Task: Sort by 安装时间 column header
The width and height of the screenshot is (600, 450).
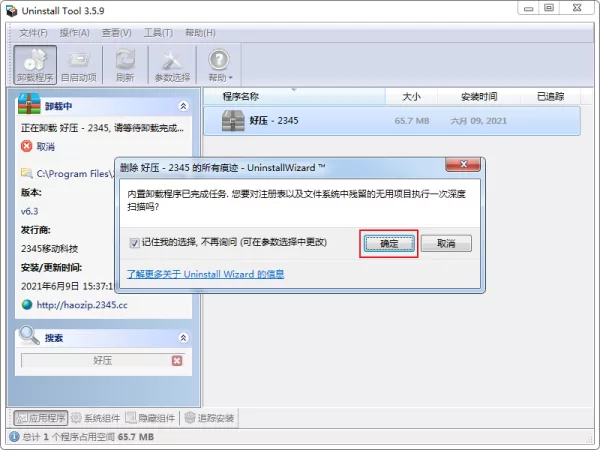Action: 479,96
